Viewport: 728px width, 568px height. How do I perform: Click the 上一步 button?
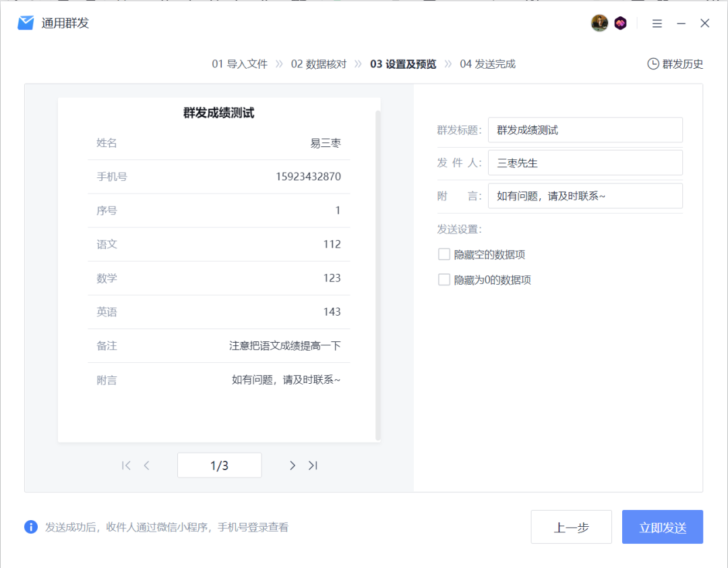(x=571, y=527)
